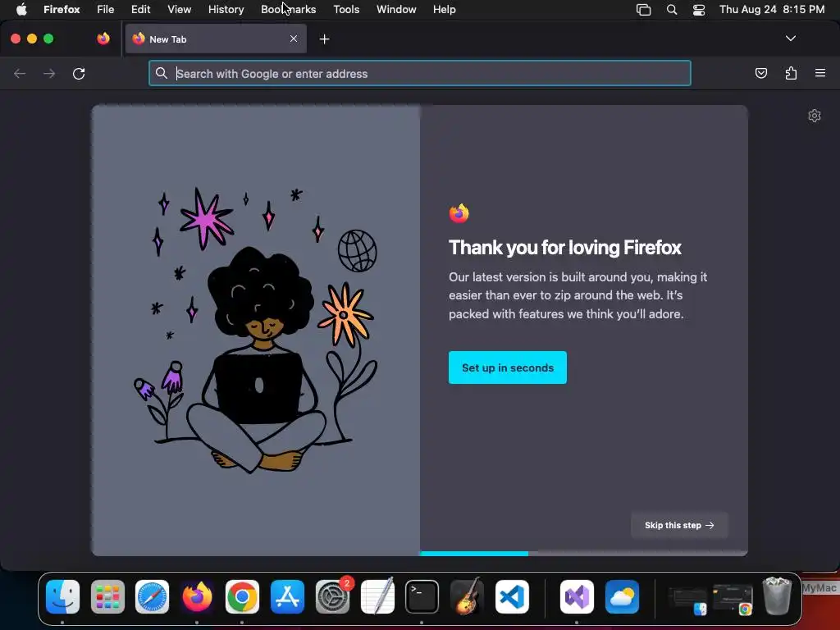Click the Forward navigation arrow

tap(49, 73)
